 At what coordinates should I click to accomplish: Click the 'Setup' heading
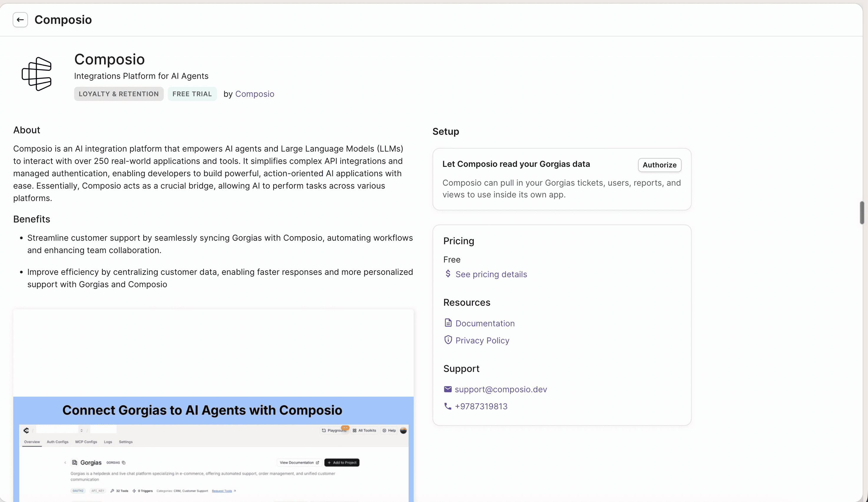(x=446, y=132)
